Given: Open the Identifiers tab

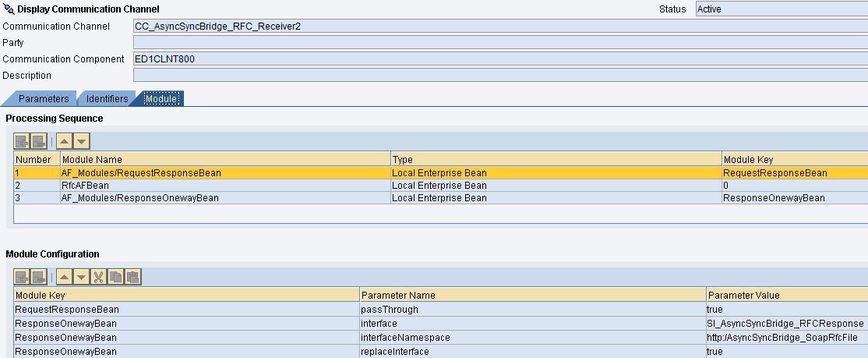Looking at the screenshot, I should (107, 99).
